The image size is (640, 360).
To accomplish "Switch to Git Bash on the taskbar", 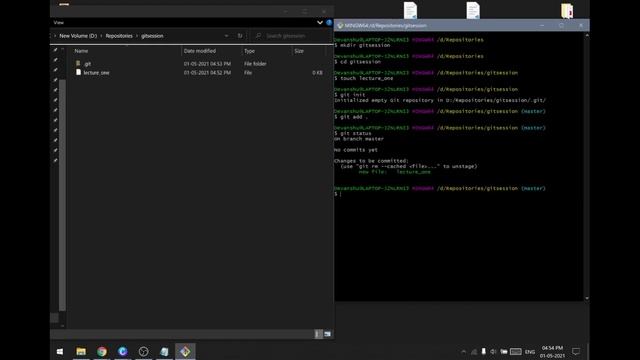I will (185, 351).
